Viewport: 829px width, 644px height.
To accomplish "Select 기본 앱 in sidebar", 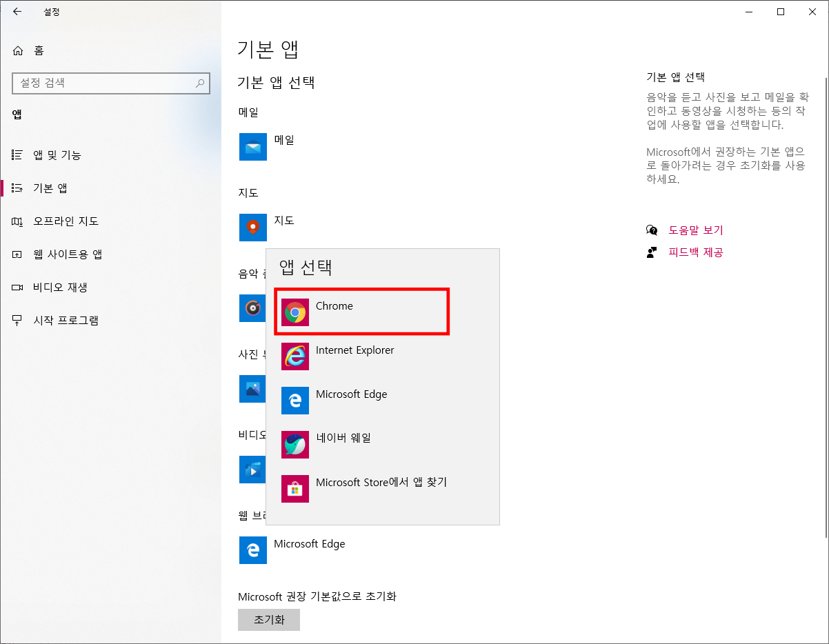I will (x=110, y=188).
